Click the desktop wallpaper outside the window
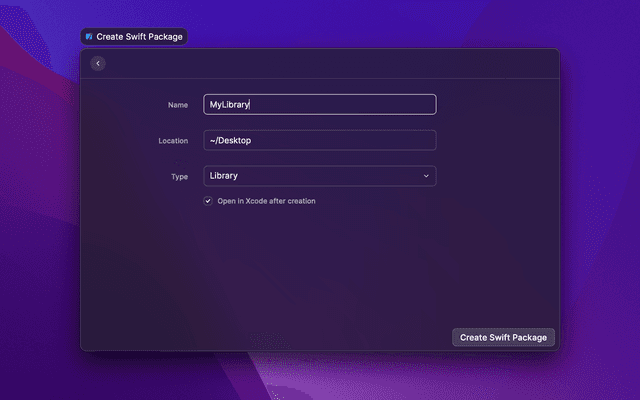640x400 pixels. (600, 200)
